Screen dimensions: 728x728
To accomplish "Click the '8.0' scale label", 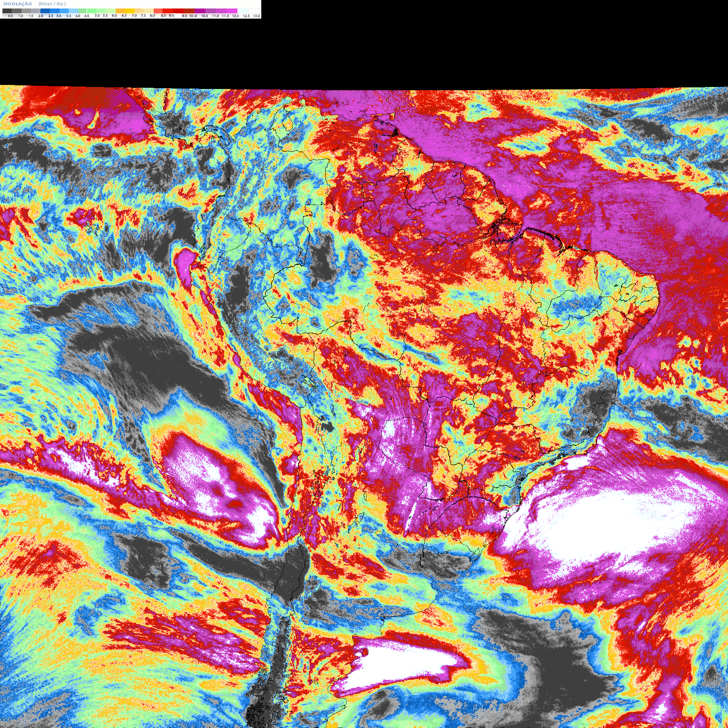I will [x=152, y=15].
